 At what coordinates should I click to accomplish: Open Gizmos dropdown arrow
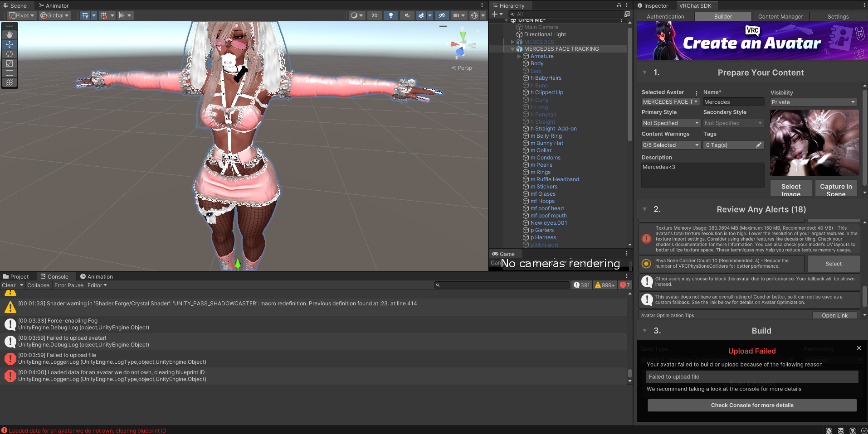point(483,15)
